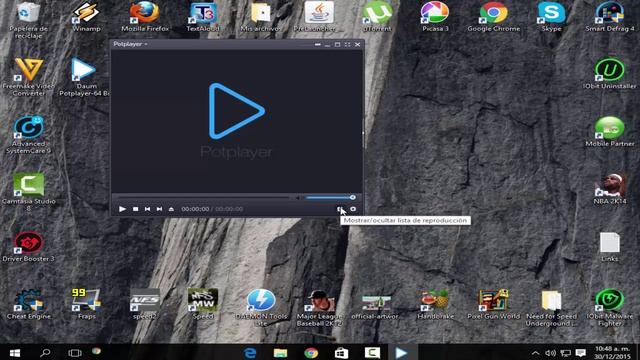Launch Handbrake desktop shortcut
This screenshot has height=360, width=640.
[x=435, y=304]
